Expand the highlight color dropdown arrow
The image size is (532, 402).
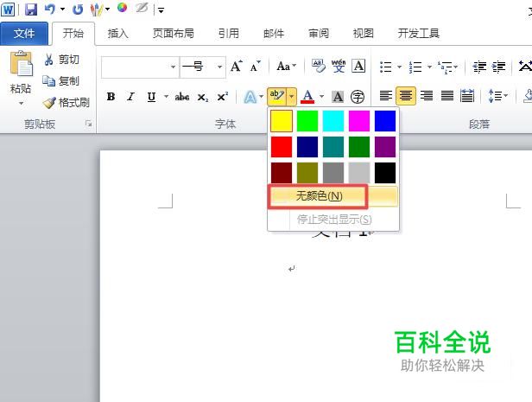click(291, 97)
